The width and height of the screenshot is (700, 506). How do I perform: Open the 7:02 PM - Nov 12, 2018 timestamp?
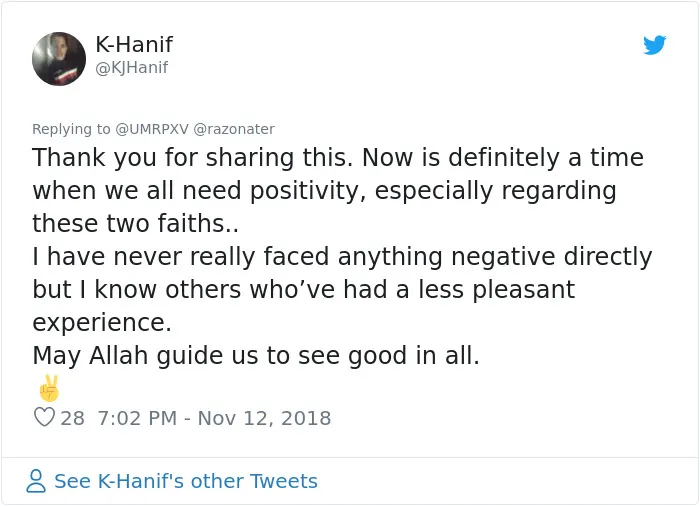(214, 418)
